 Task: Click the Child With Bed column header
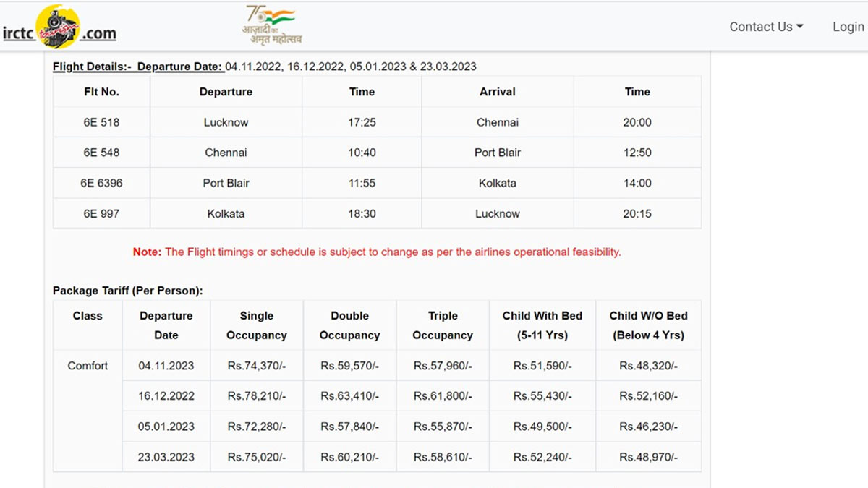542,325
